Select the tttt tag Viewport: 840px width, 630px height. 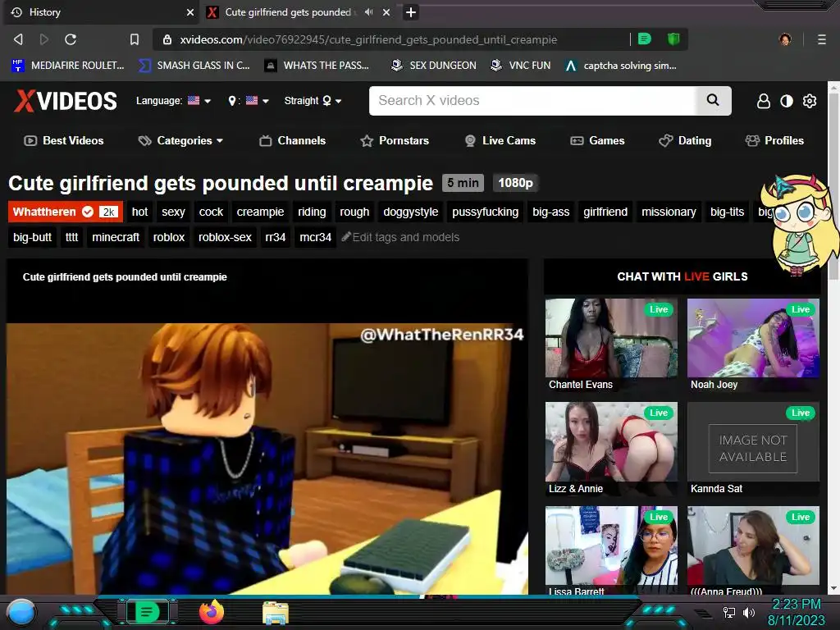click(72, 237)
